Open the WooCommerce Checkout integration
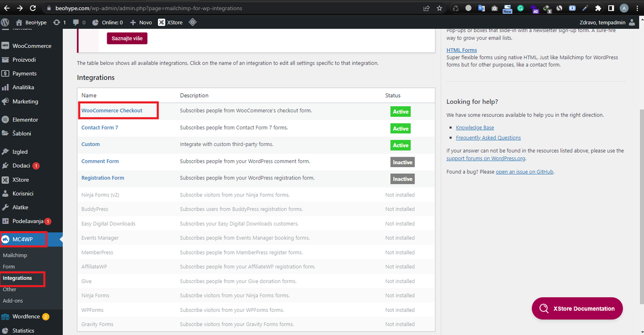644x335 pixels. coord(112,110)
